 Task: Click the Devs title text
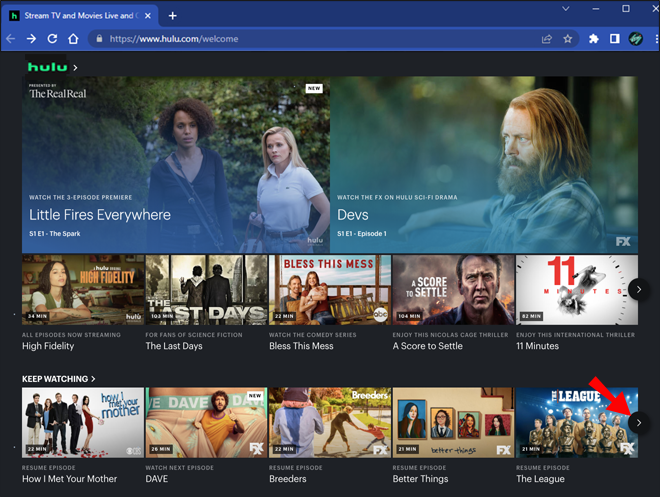pyautogui.click(x=353, y=215)
